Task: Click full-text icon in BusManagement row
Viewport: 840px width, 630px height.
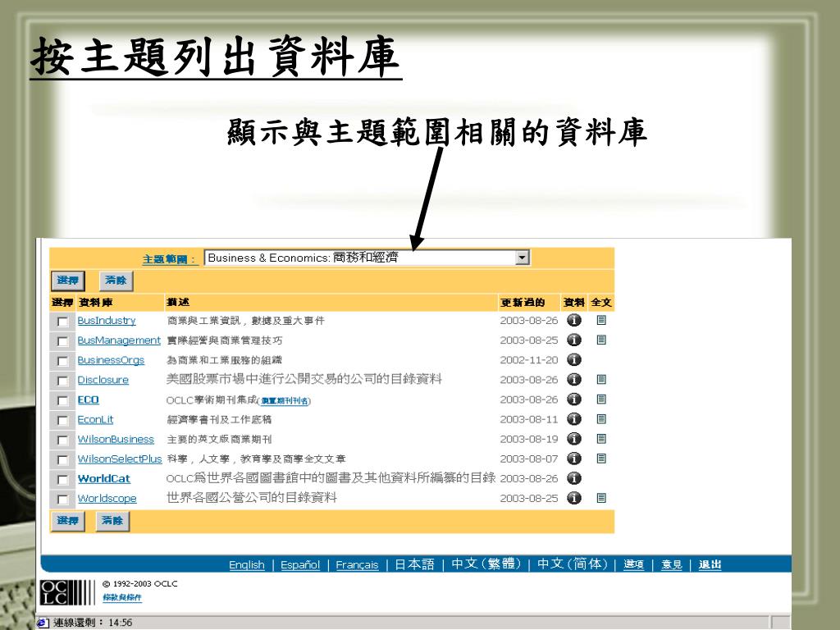Action: click(x=601, y=340)
